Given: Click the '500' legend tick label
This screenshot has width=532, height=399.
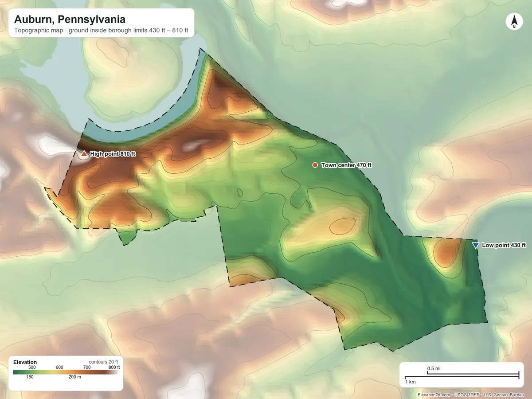Looking at the screenshot, I should click(32, 368).
